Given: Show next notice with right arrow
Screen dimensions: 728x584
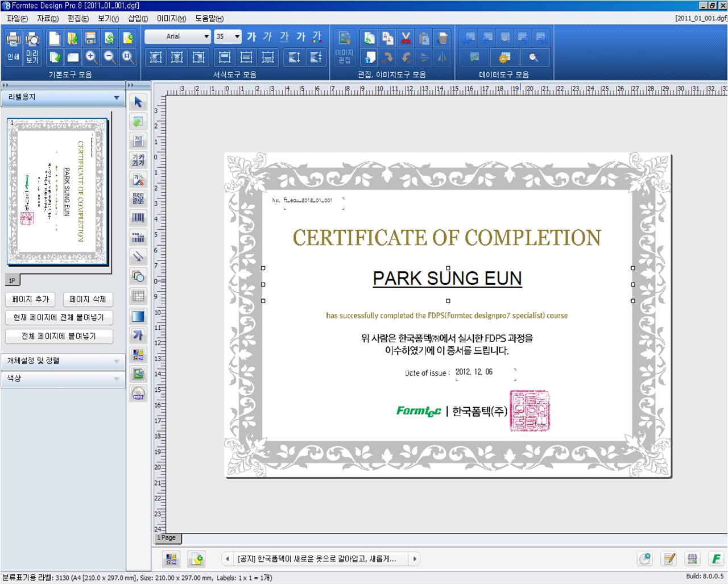Looking at the screenshot, I should 415,559.
